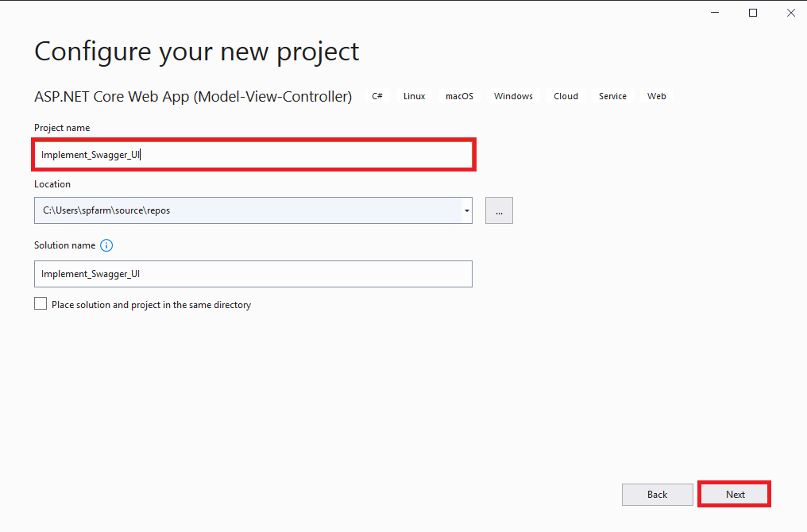This screenshot has height=532, width=807.
Task: Click the Solution name info icon
Action: coord(106,245)
